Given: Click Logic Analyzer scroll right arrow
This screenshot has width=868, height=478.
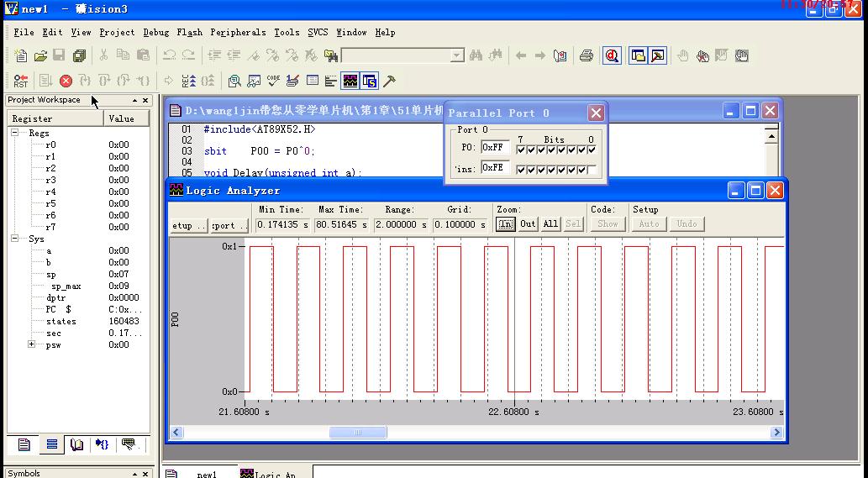Looking at the screenshot, I should 776,432.
